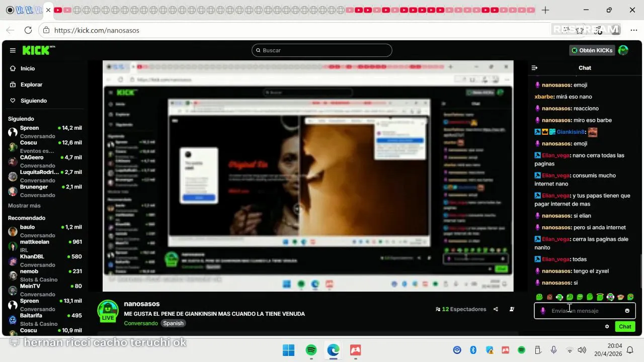Open Spreen channel with 14,2 mil viewers
This screenshot has width=644, height=362.
[x=45, y=132]
